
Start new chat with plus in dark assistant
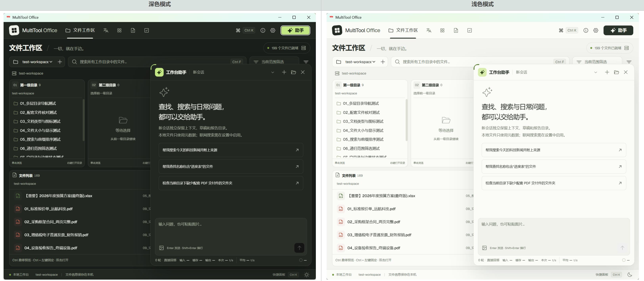pos(284,72)
